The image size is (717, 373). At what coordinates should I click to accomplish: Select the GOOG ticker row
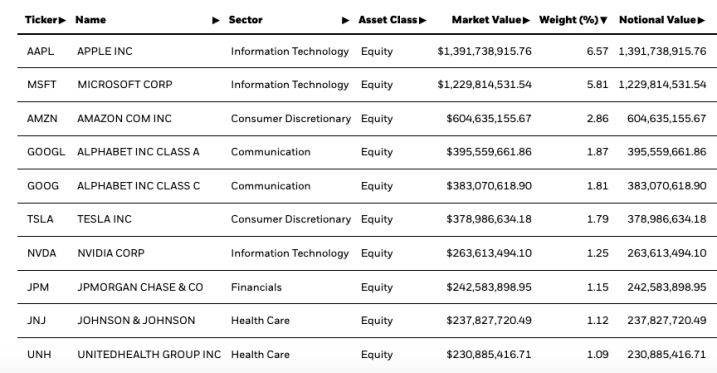tap(367, 186)
